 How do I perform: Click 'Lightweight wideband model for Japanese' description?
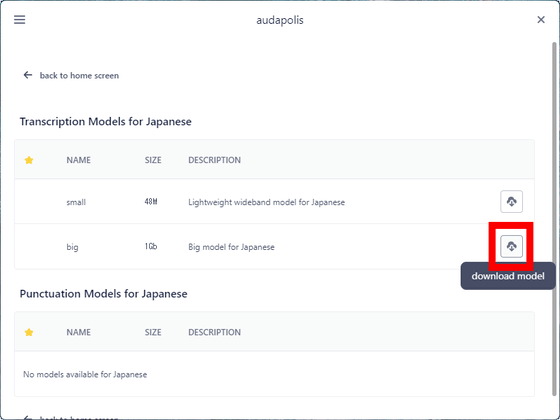pos(266,202)
